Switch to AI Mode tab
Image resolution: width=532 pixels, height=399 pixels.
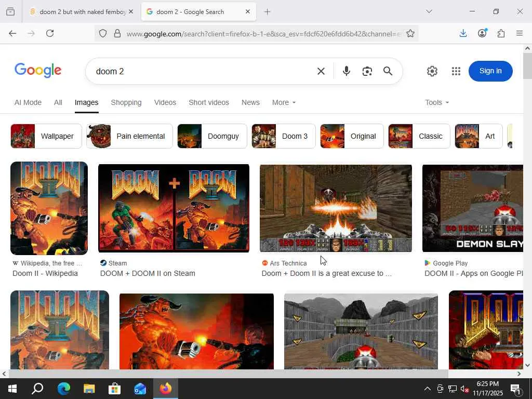click(x=28, y=102)
